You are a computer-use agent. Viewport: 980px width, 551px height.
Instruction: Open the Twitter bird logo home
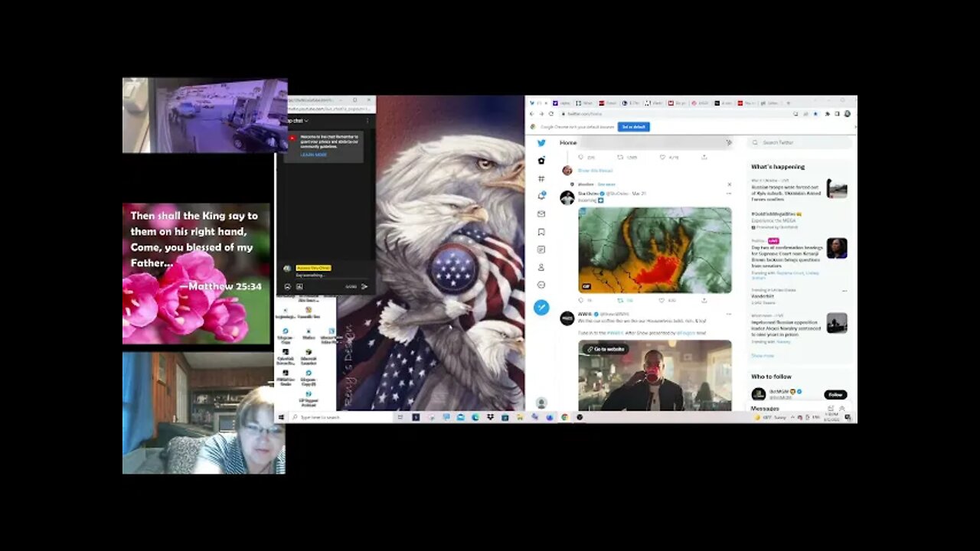click(x=541, y=143)
